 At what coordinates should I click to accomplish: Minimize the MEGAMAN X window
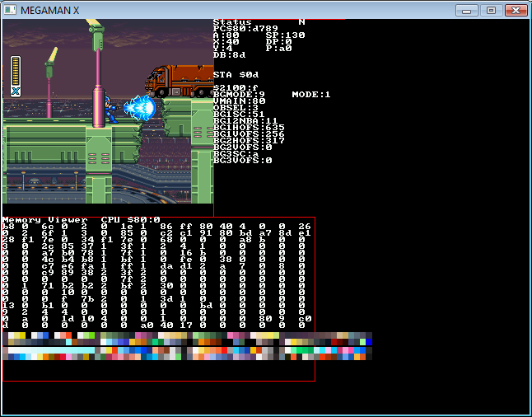(468, 10)
